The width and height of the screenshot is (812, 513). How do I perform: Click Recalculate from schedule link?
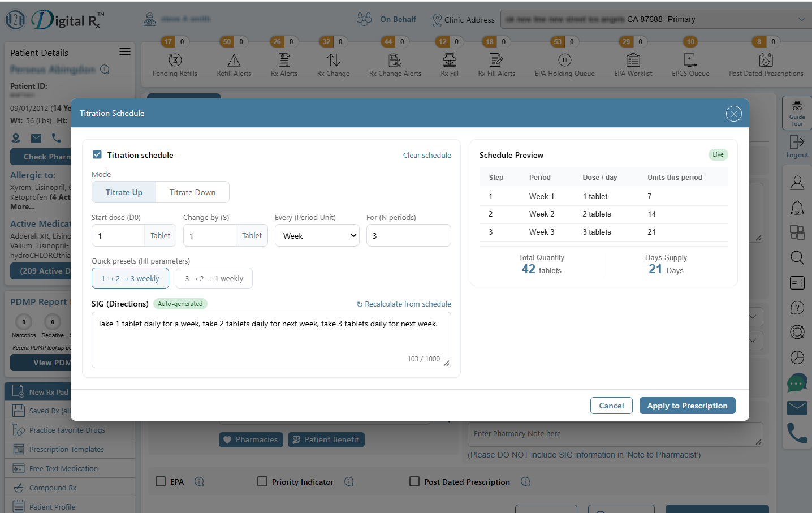(404, 304)
